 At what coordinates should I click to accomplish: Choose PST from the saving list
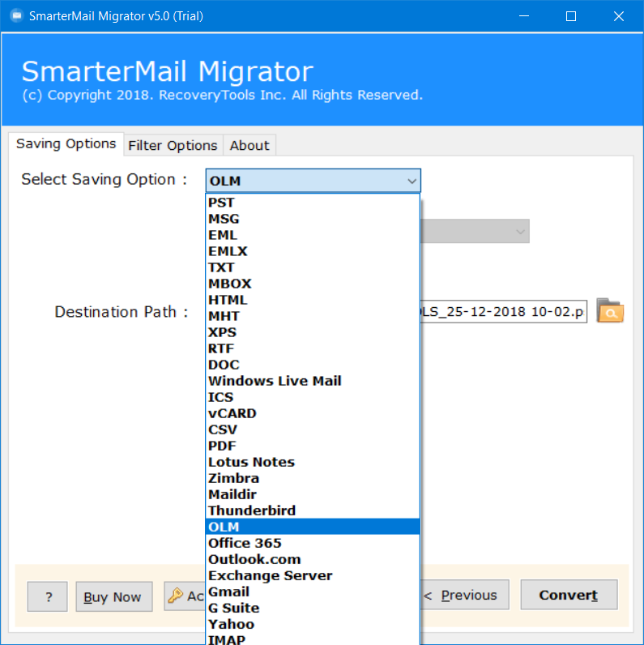(x=313, y=203)
